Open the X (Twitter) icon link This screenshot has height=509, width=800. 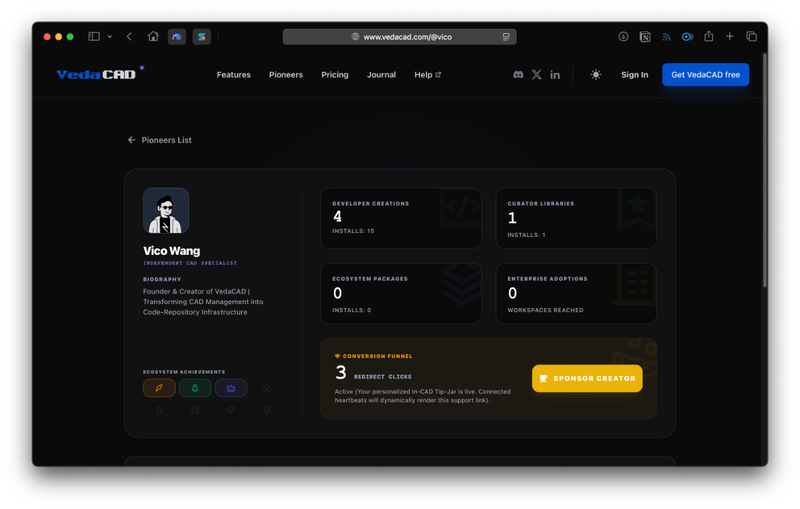536,74
